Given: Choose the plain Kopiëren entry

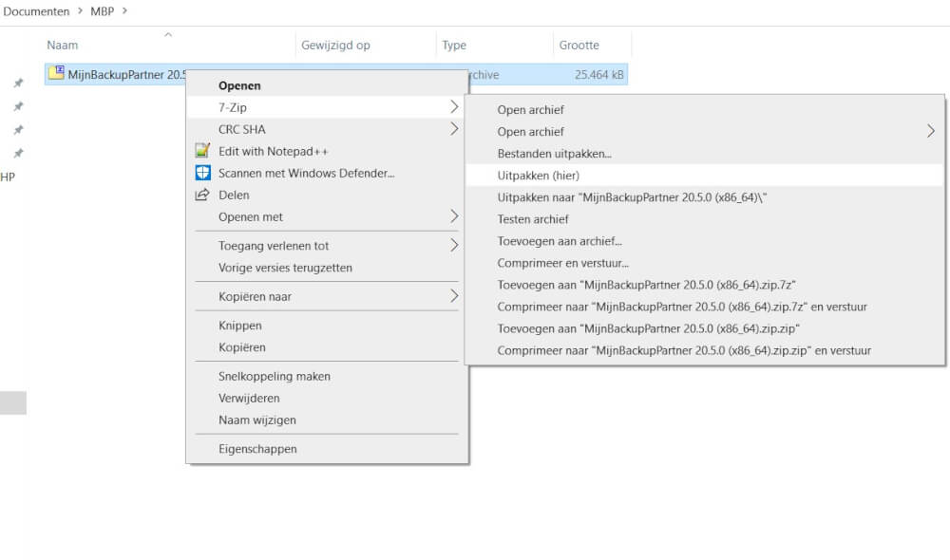Looking at the screenshot, I should click(241, 346).
